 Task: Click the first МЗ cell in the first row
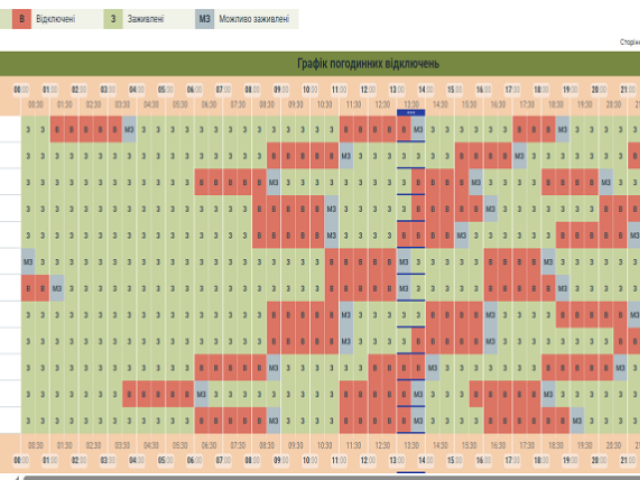130,129
